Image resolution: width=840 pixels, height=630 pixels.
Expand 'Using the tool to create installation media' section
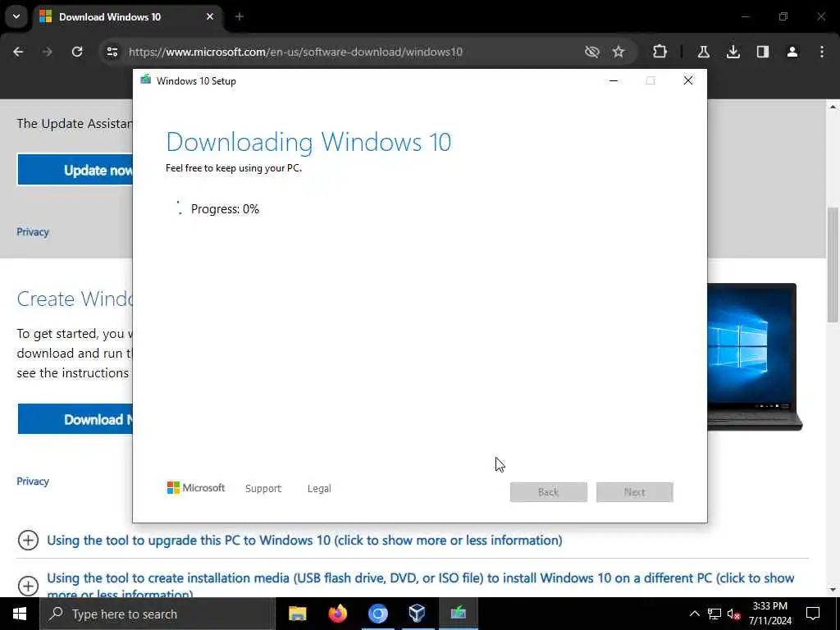pyautogui.click(x=420, y=585)
